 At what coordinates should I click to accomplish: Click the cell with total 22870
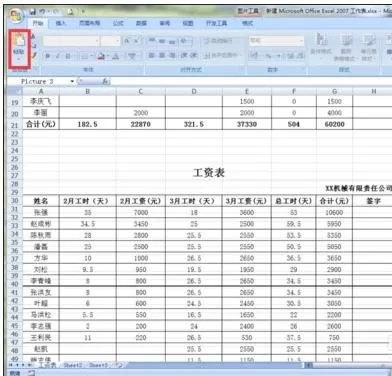(141, 124)
